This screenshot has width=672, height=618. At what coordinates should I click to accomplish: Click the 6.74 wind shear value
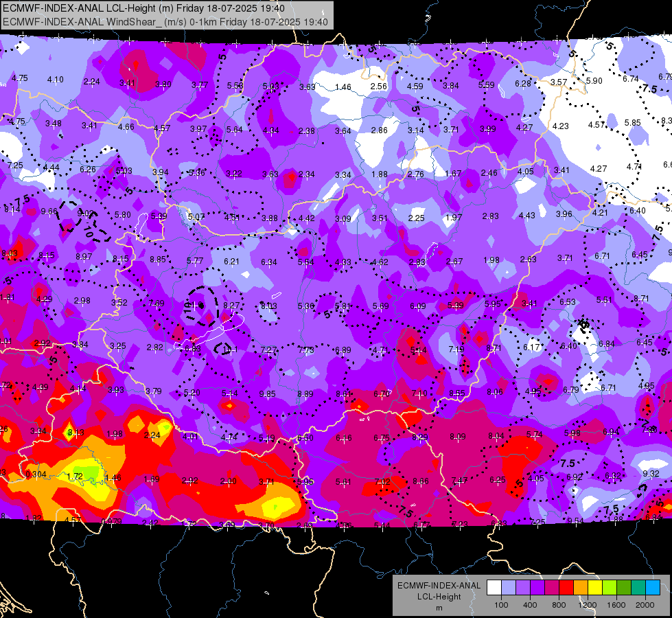[631, 79]
